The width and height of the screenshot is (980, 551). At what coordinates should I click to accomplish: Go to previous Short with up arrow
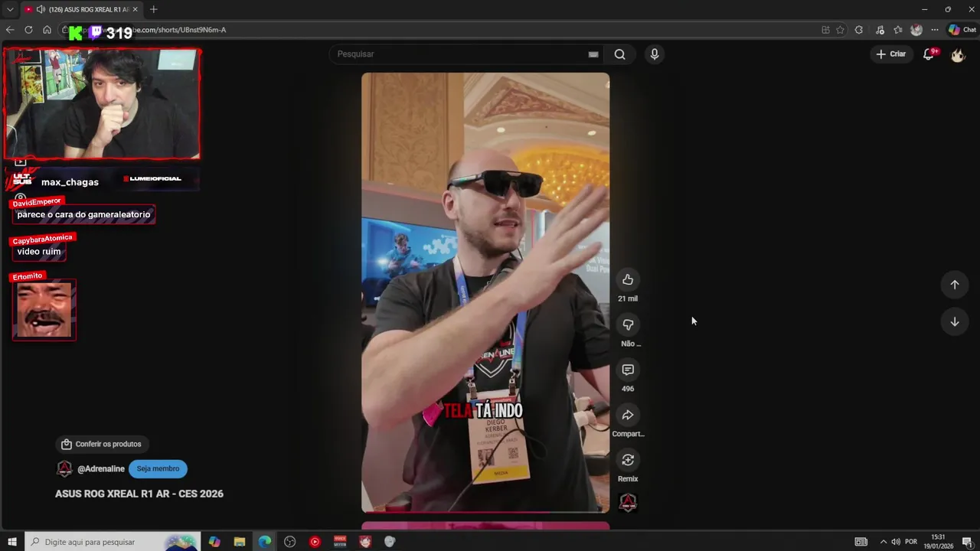pos(955,285)
